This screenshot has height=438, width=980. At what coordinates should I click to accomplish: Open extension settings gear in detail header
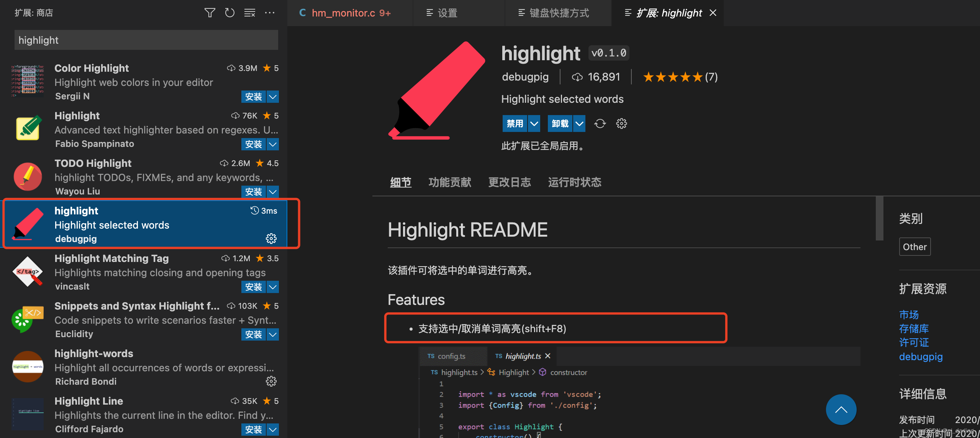tap(621, 123)
